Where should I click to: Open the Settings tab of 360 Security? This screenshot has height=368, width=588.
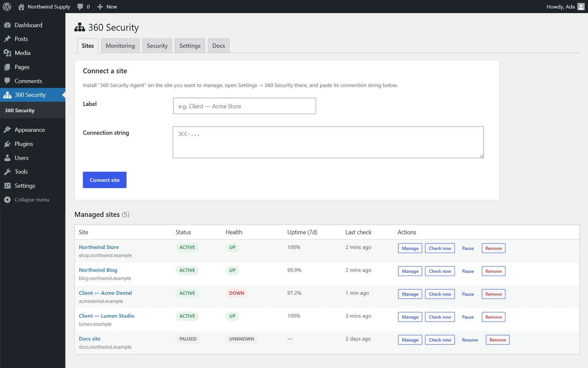(190, 46)
